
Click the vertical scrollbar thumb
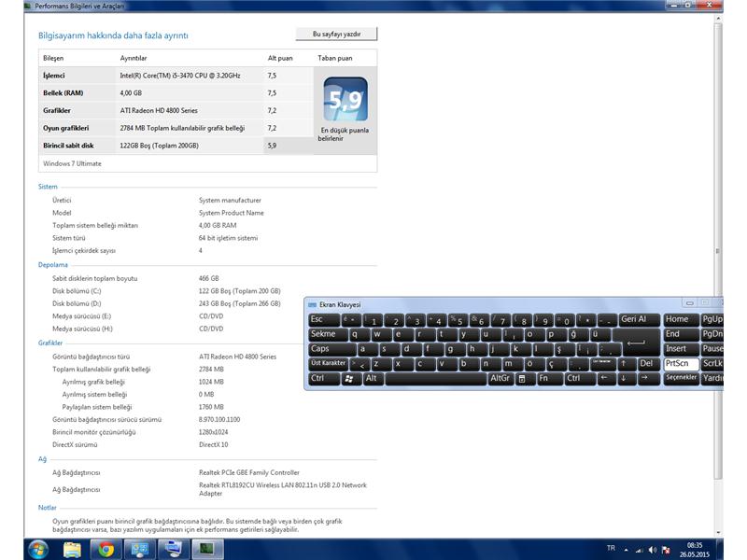pyautogui.click(x=718, y=251)
